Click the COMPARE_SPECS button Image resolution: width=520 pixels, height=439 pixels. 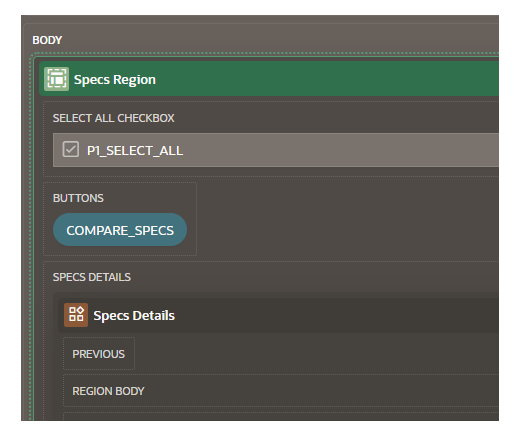pyautogui.click(x=120, y=230)
